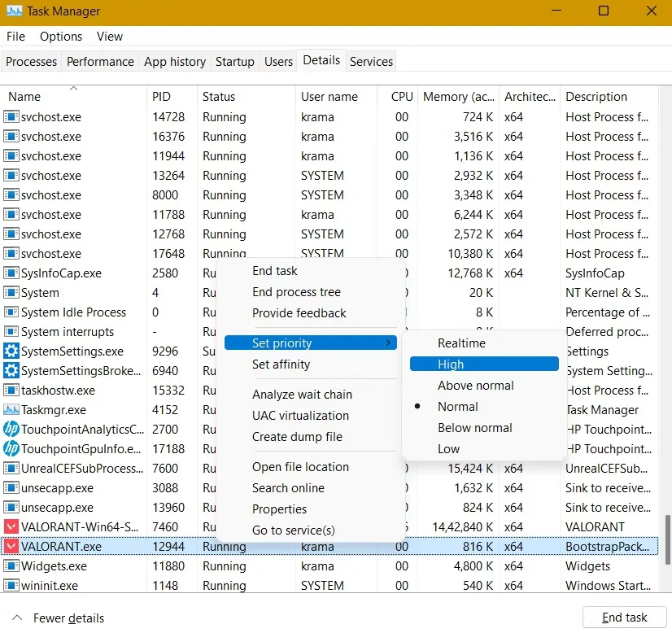The image size is (672, 633).
Task: Click the Task Manager title bar icon
Action: point(15,12)
